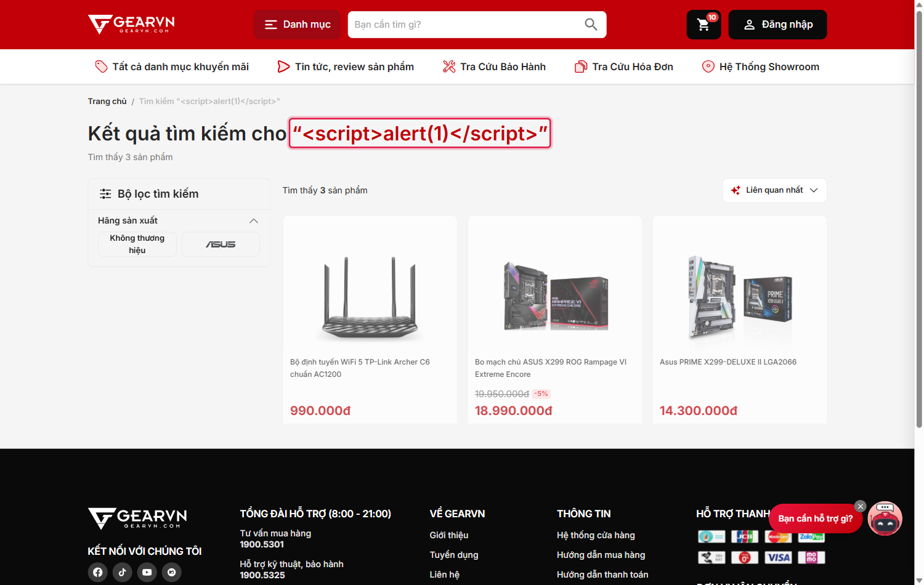Click the 0% installment payment icon
The height and width of the screenshot is (585, 924).
(x=745, y=558)
